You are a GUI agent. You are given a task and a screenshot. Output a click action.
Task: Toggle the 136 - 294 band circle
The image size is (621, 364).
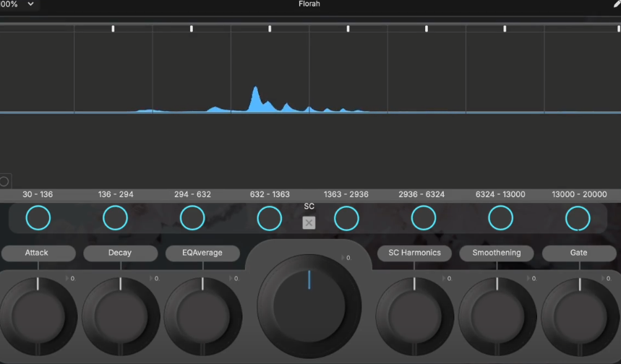point(115,217)
